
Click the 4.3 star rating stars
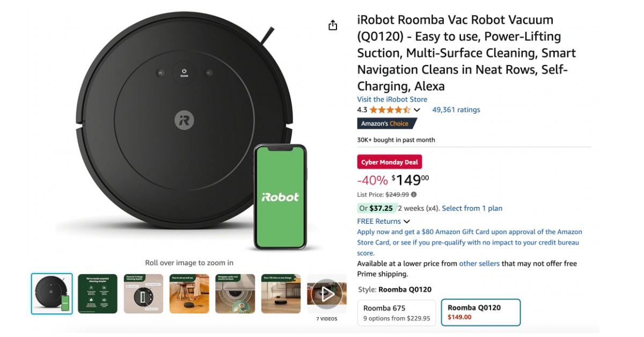(391, 109)
